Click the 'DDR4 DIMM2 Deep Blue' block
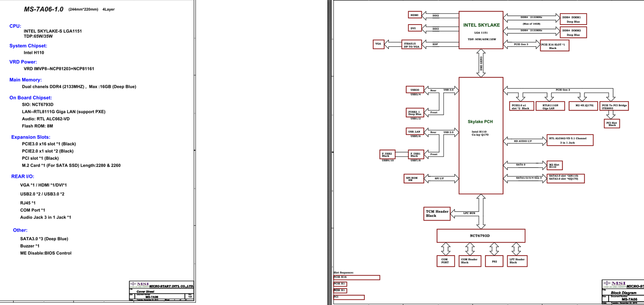Viewport: 644px width, 305px height. pyautogui.click(x=573, y=32)
